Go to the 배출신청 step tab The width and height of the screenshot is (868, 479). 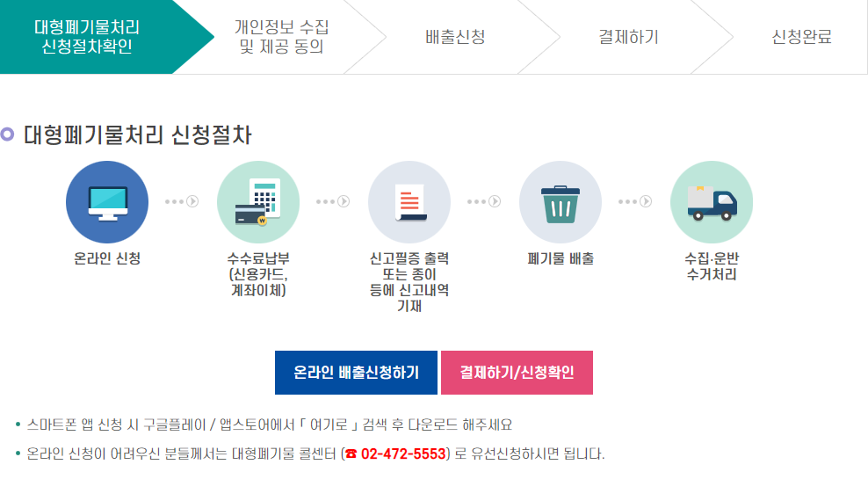tap(454, 37)
